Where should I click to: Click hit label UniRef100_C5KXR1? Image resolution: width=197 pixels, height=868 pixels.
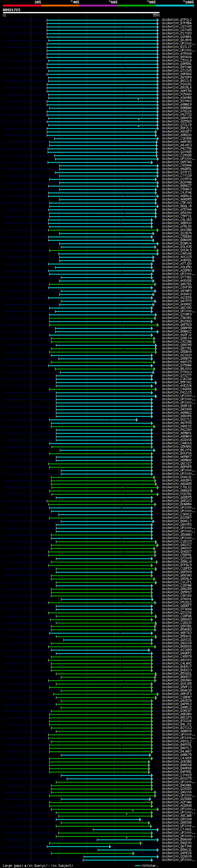click(x=177, y=318)
